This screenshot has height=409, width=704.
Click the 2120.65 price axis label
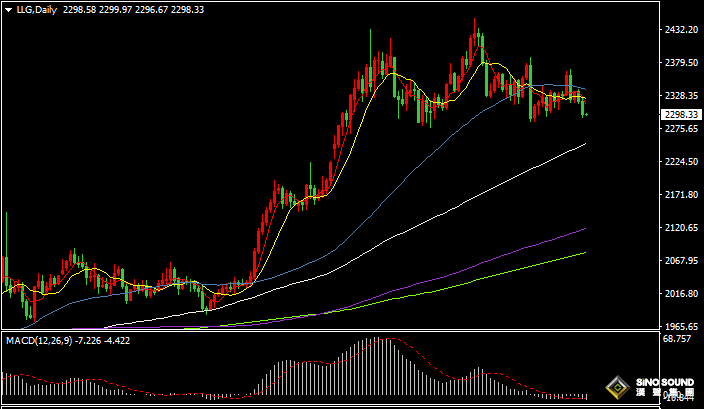679,228
